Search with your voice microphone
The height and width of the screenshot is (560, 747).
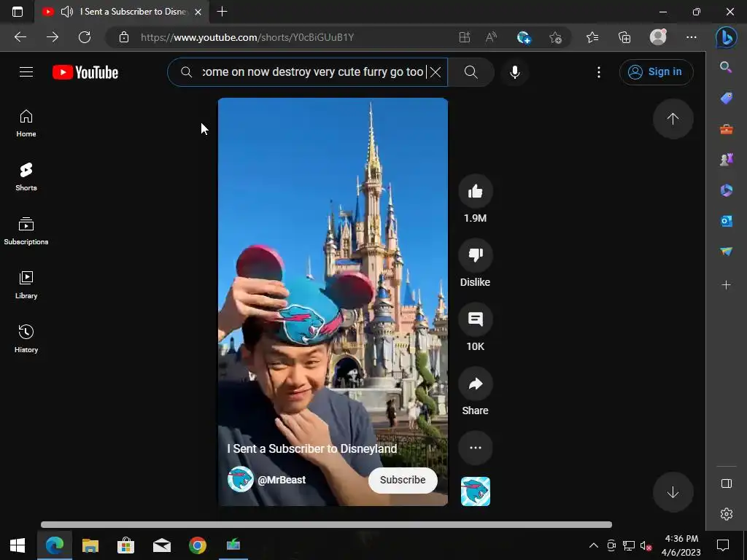pyautogui.click(x=514, y=72)
